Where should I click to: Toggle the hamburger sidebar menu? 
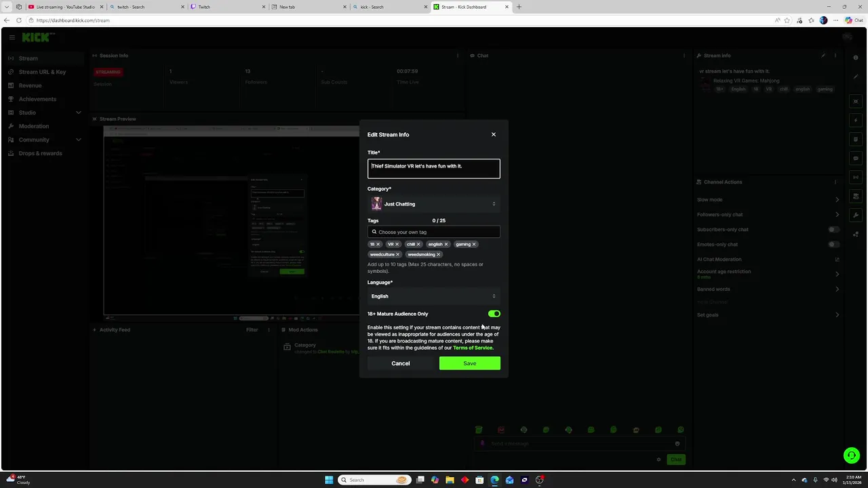click(x=11, y=37)
